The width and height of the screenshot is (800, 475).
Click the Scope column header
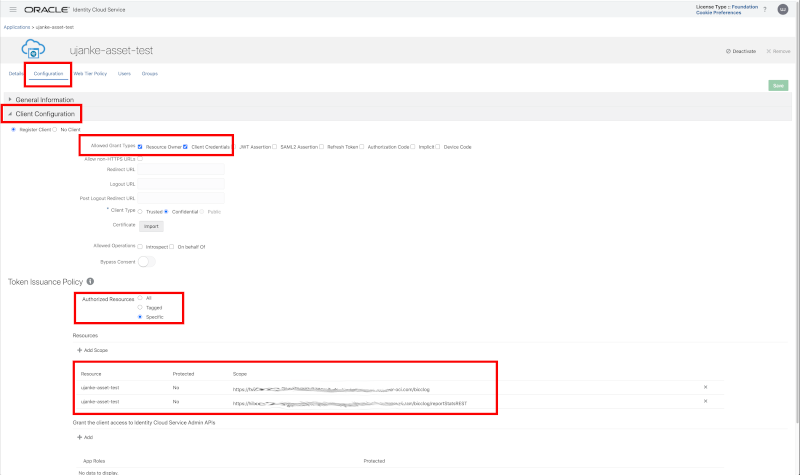[240, 374]
